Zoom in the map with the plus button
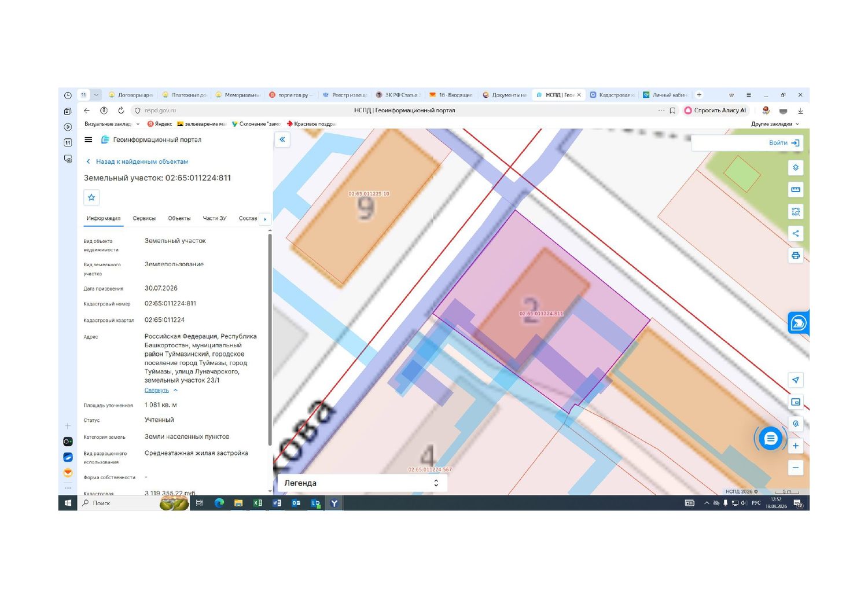Screen dimensions: 868x614 (796, 446)
